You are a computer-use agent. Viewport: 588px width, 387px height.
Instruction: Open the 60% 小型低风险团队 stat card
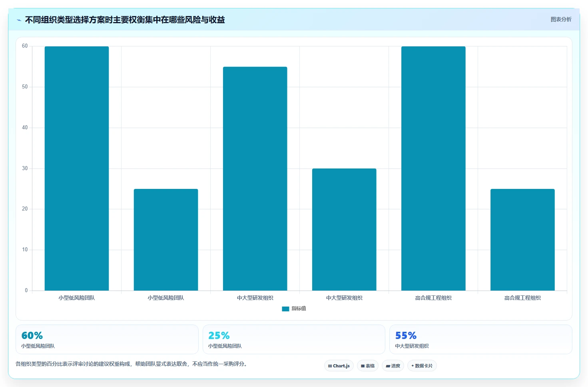pos(107,339)
